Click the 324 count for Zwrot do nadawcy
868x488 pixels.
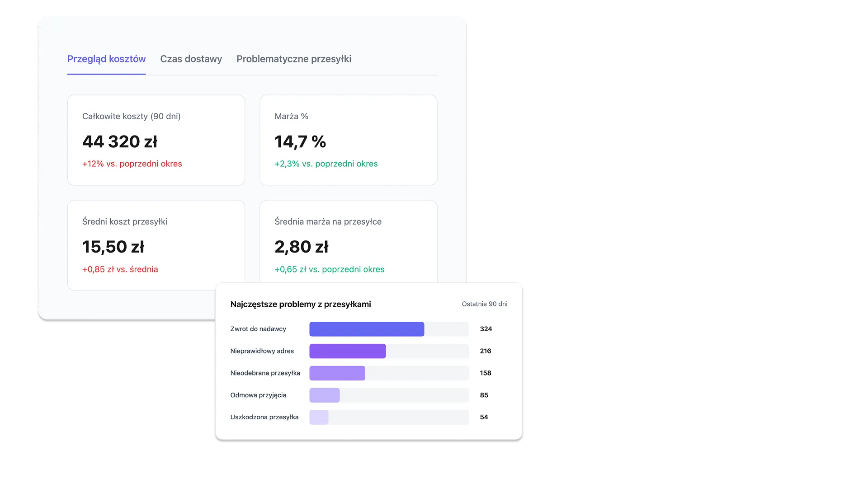[x=486, y=329]
